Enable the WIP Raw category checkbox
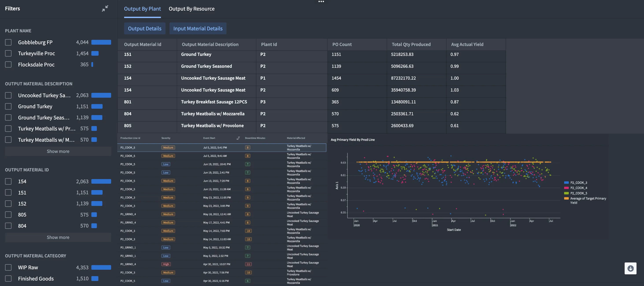The width and height of the screenshot is (644, 286). pos(8,267)
